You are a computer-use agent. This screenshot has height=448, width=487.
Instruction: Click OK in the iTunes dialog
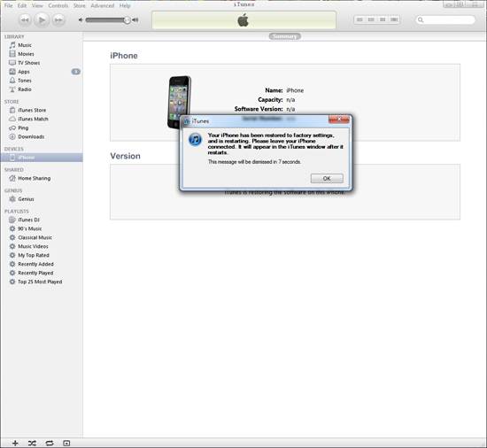click(x=327, y=179)
